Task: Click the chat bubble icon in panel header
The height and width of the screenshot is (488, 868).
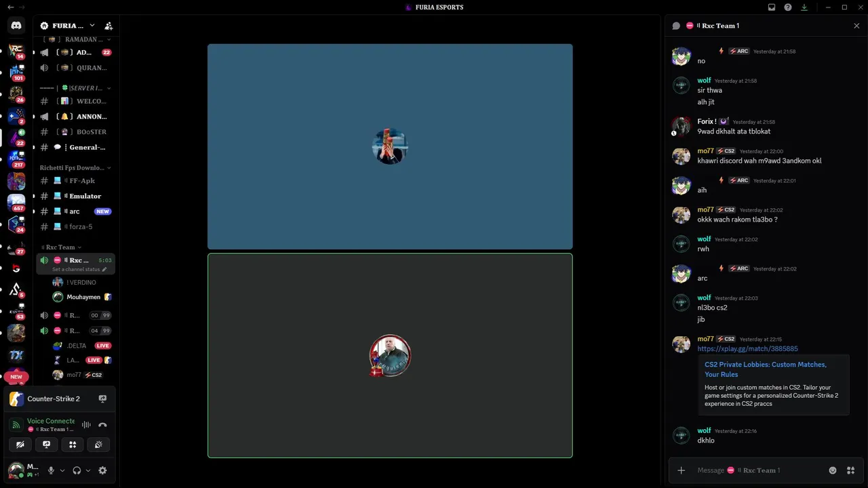Action: click(x=676, y=26)
